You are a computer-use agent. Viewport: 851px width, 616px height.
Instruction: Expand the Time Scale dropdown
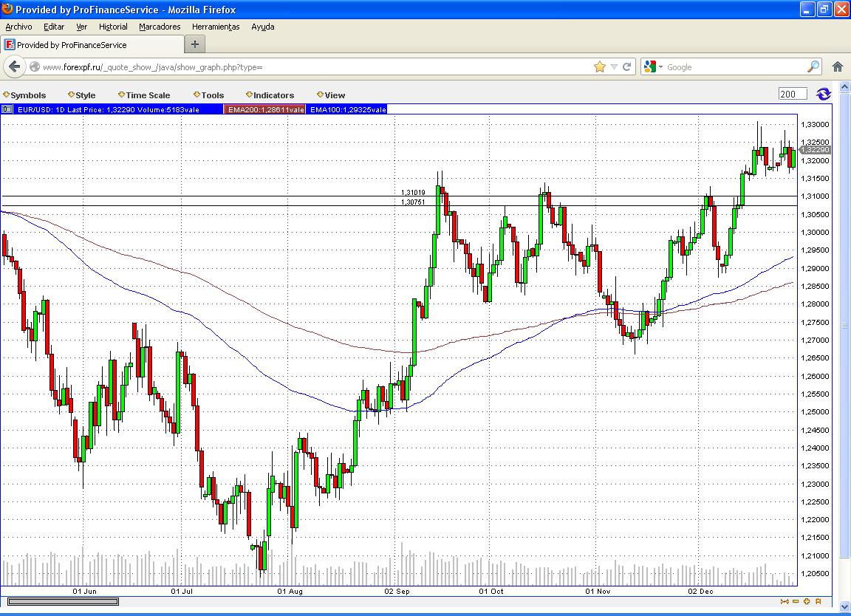tap(144, 95)
